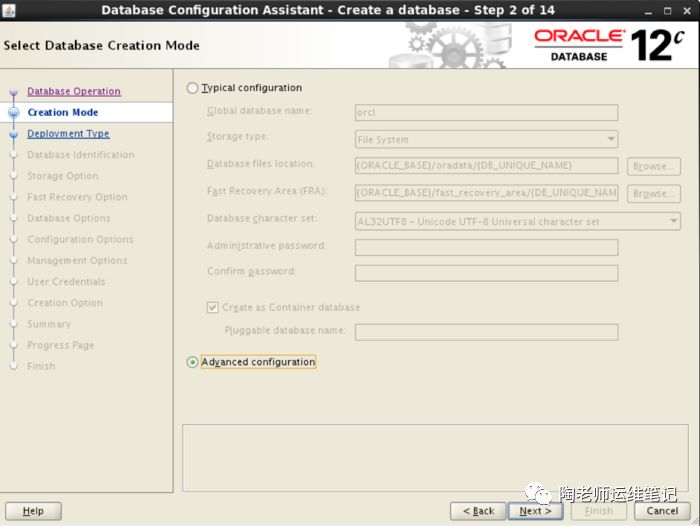Click the Global database name field
Image resolution: width=700 pixels, height=526 pixels.
[x=486, y=112]
